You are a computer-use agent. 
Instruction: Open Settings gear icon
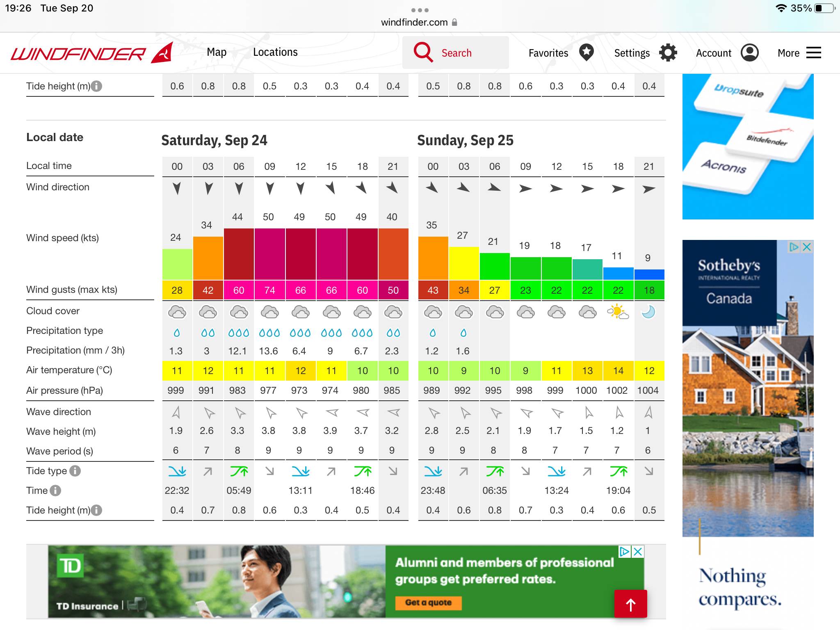point(668,52)
